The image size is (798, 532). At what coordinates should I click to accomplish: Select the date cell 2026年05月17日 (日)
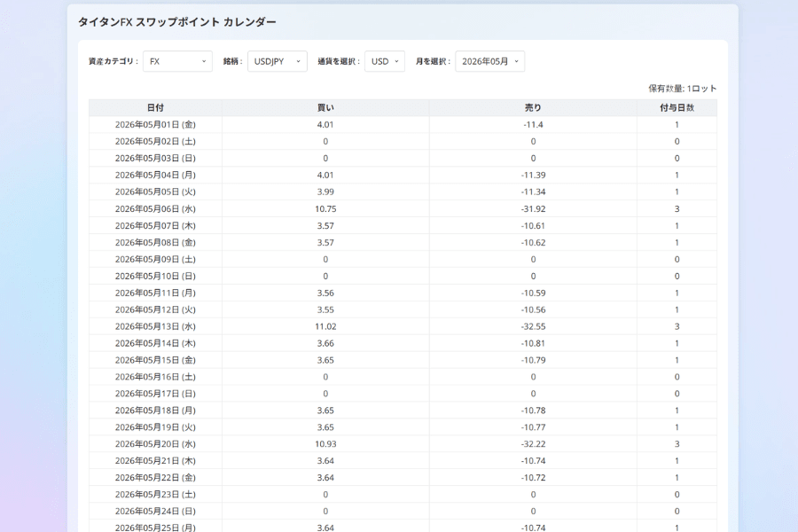(155, 394)
